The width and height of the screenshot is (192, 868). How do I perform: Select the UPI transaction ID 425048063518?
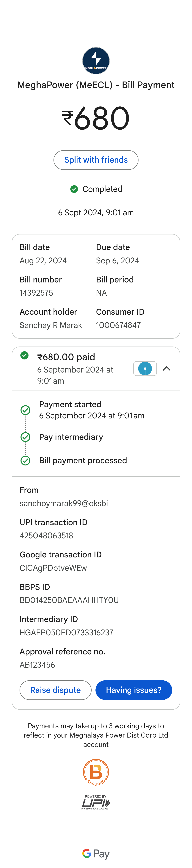pyautogui.click(x=46, y=536)
